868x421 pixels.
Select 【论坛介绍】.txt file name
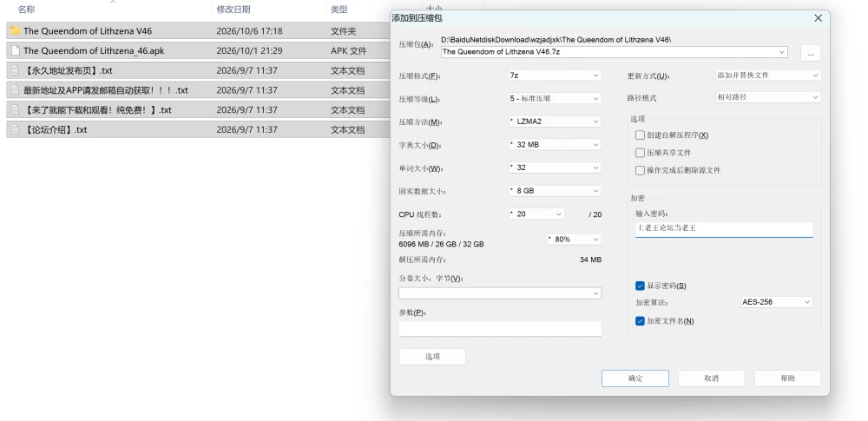[x=56, y=130]
